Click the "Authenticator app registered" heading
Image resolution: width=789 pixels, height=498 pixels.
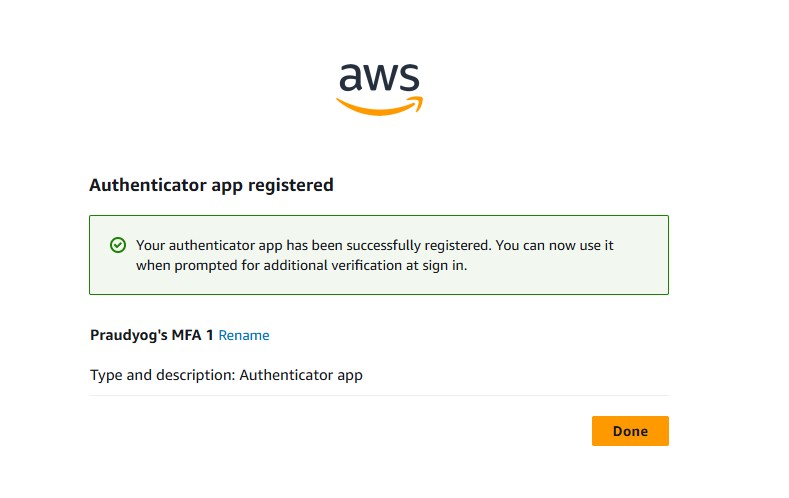coord(211,185)
